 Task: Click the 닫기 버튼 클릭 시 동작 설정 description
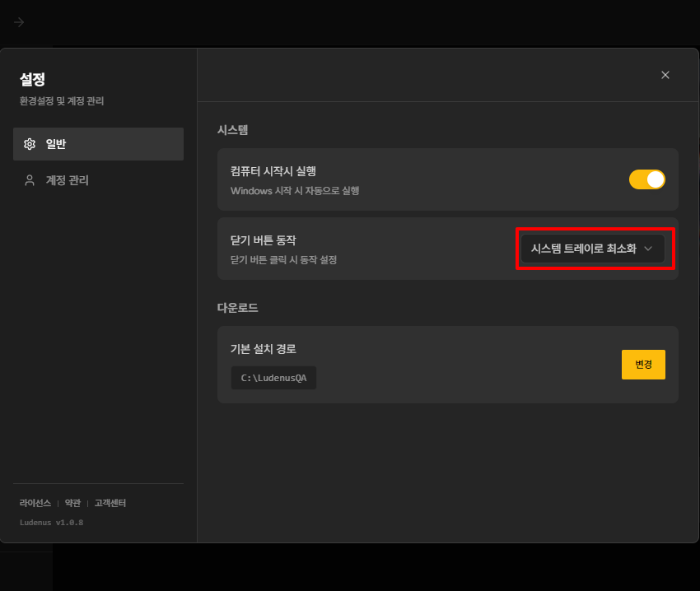[x=283, y=260]
